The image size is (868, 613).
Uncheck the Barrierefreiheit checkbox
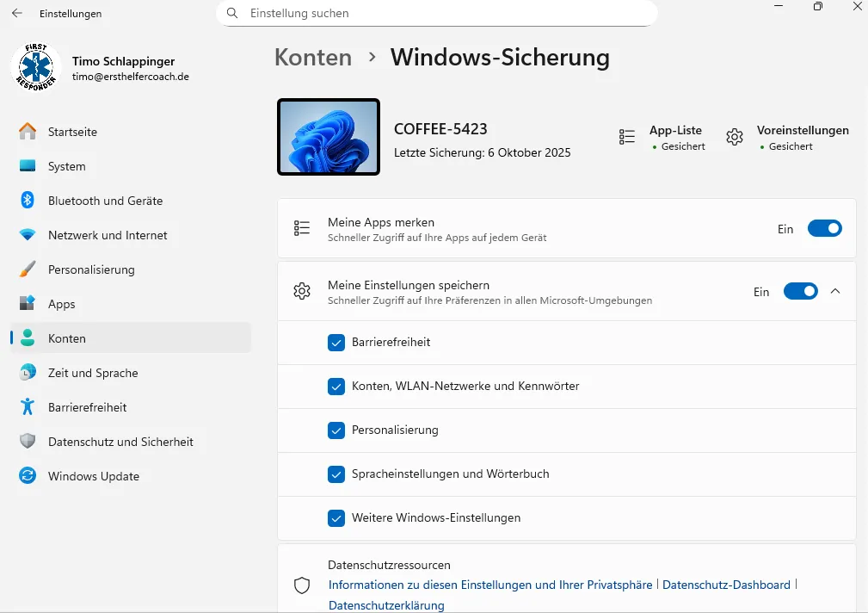[336, 343]
